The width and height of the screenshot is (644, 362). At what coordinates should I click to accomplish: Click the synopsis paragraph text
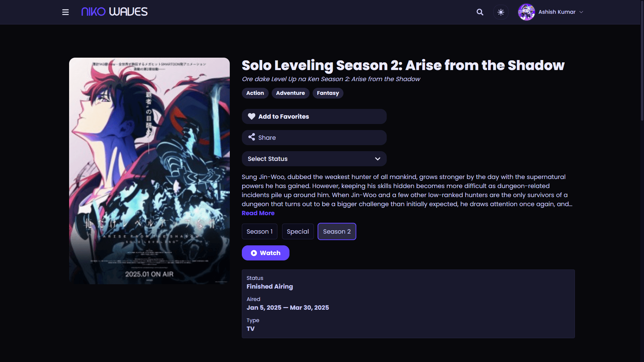(407, 190)
